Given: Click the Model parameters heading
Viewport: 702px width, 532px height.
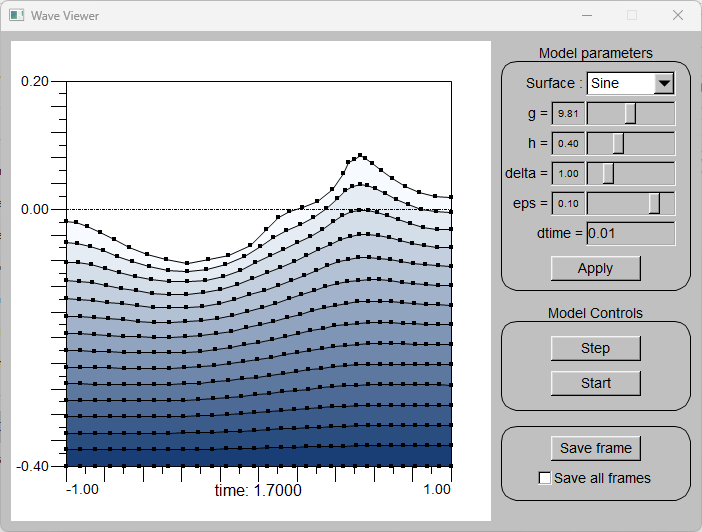Looking at the screenshot, I should point(595,53).
